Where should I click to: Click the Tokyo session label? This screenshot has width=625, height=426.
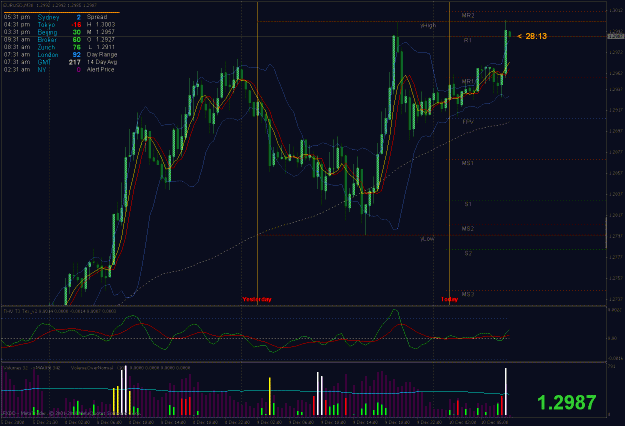tap(46, 25)
